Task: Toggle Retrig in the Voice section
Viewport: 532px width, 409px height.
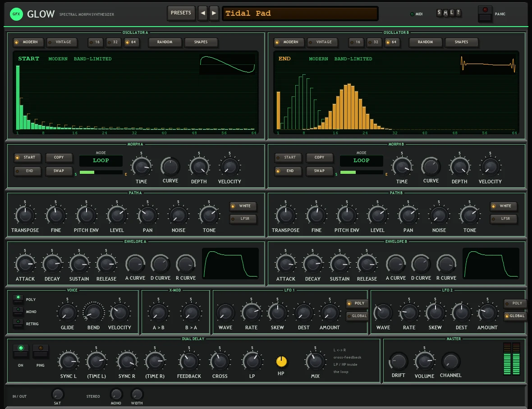Action: 18,323
